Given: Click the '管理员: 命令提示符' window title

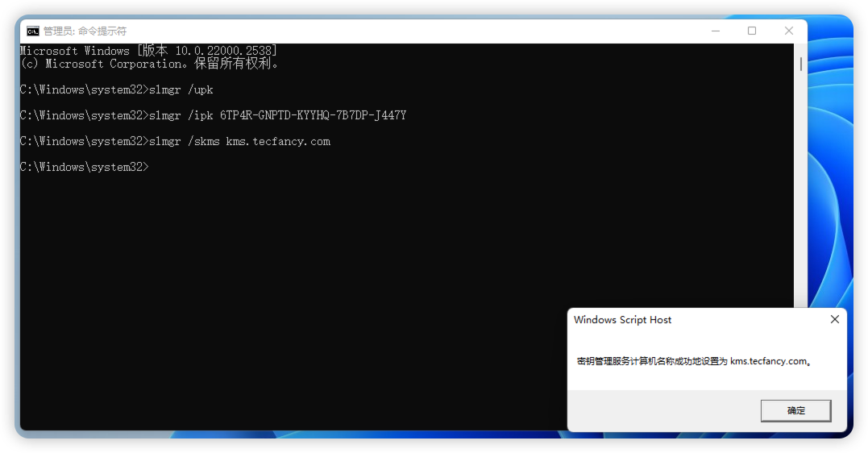Looking at the screenshot, I should point(85,31).
